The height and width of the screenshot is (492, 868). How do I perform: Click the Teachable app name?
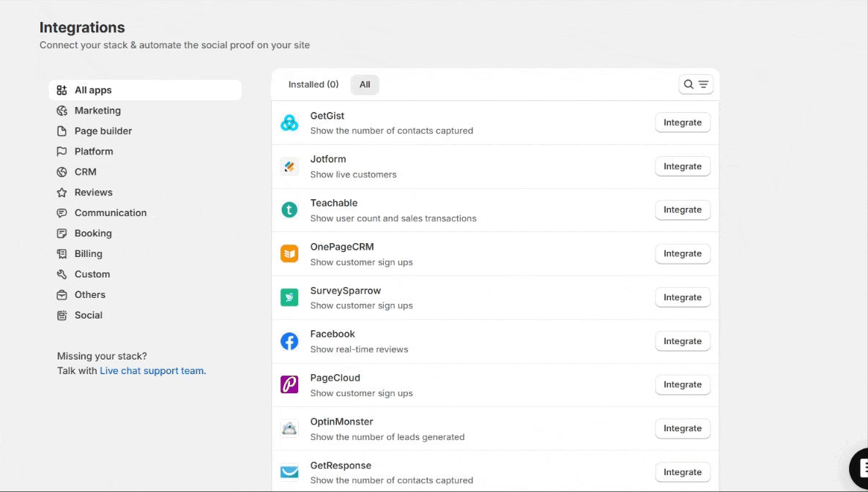334,203
